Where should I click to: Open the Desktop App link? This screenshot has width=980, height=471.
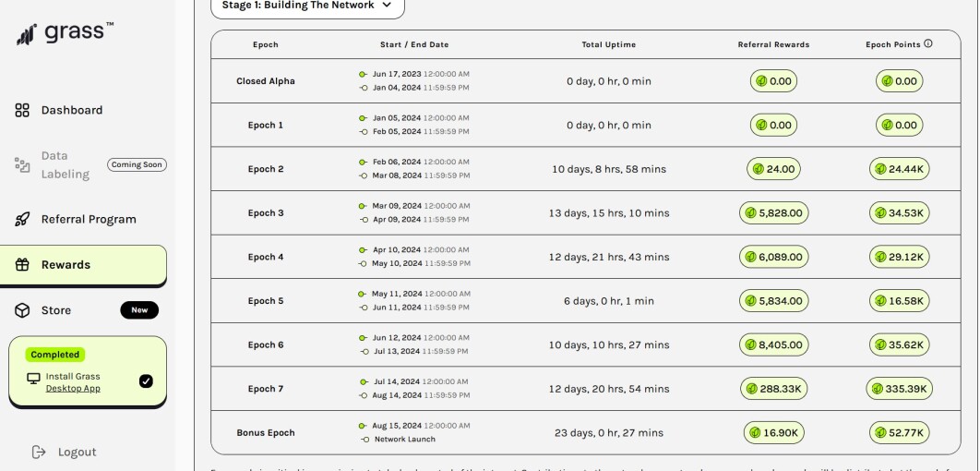pos(73,389)
